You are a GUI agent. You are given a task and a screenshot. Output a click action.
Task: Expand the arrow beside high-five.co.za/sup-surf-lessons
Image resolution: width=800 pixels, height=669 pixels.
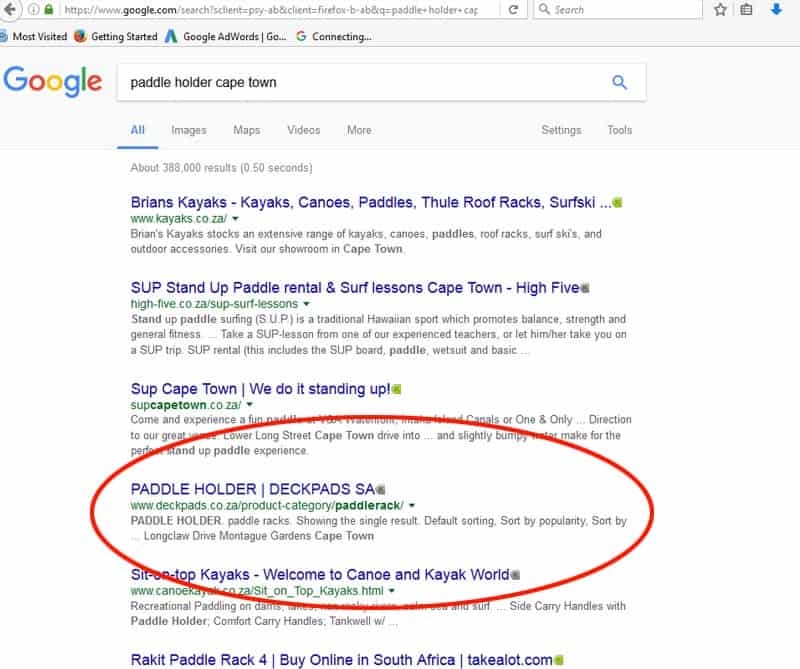306,304
